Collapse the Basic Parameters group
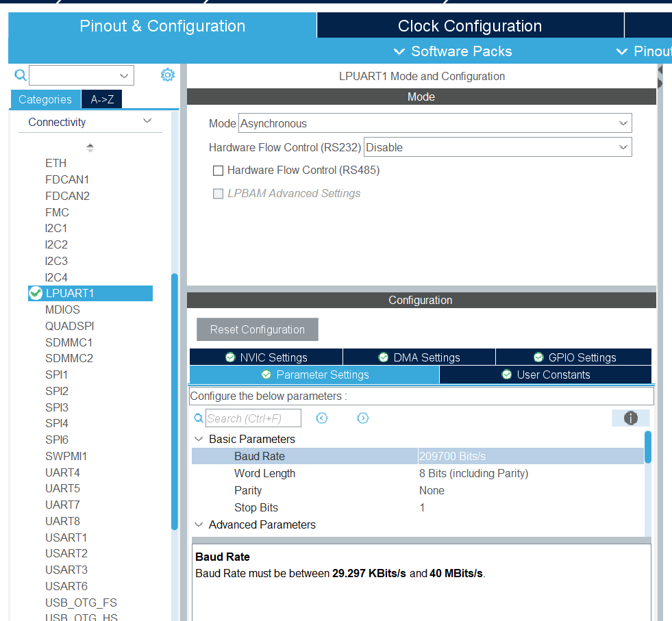 pos(199,439)
